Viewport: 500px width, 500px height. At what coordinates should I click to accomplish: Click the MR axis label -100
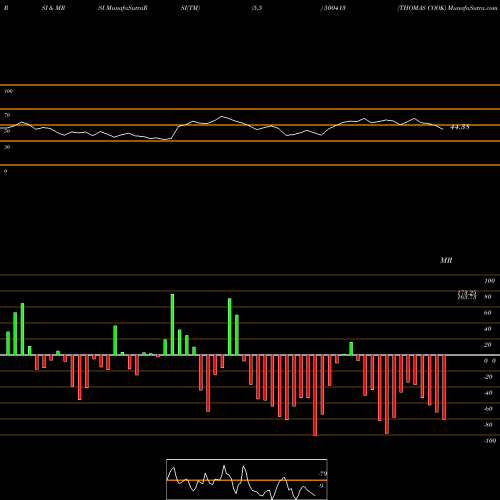tap(490, 441)
